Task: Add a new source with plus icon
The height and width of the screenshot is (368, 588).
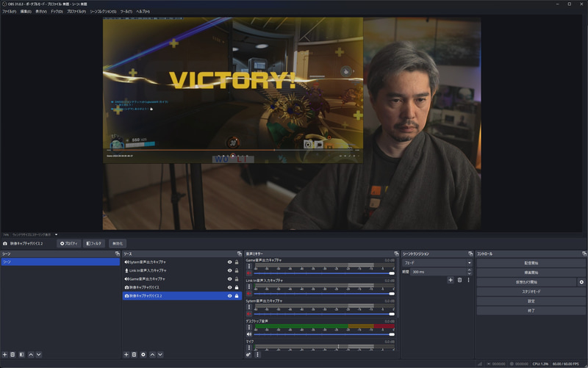Action: [x=126, y=355]
